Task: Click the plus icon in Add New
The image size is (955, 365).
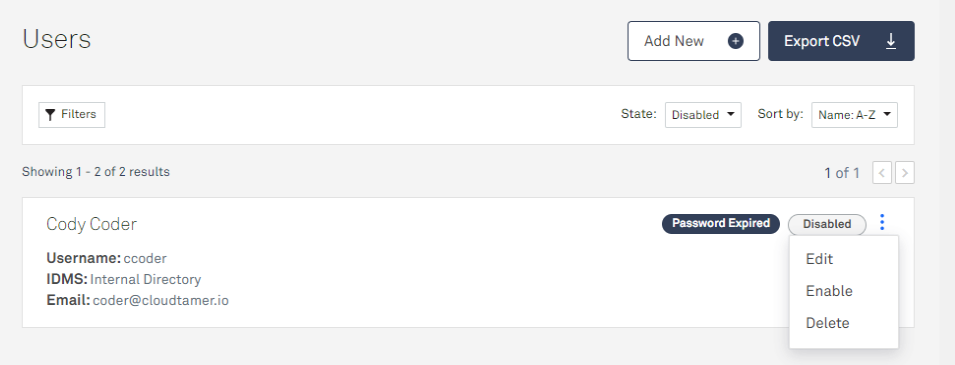Action: click(736, 41)
